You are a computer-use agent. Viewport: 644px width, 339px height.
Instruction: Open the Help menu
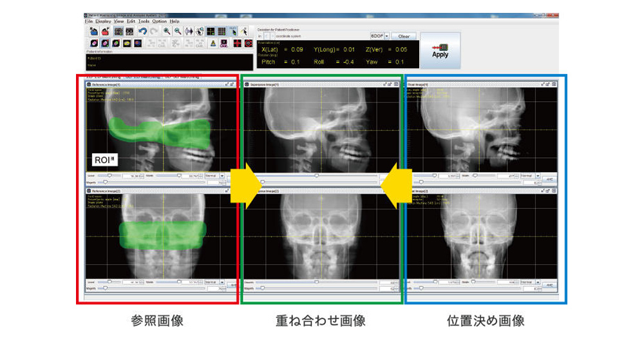pyautogui.click(x=174, y=21)
